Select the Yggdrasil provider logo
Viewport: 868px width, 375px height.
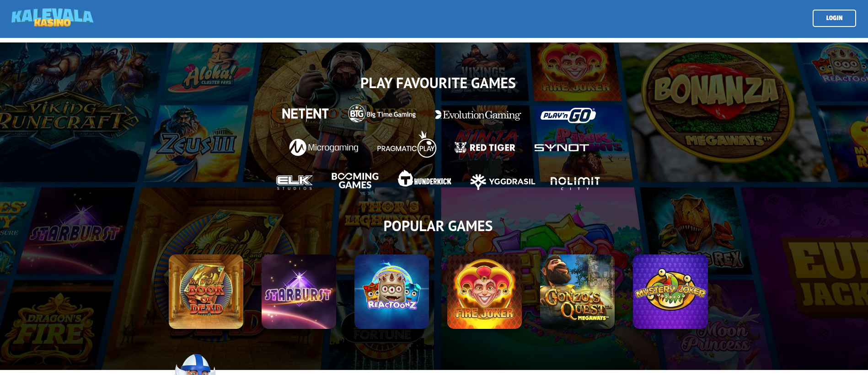503,181
